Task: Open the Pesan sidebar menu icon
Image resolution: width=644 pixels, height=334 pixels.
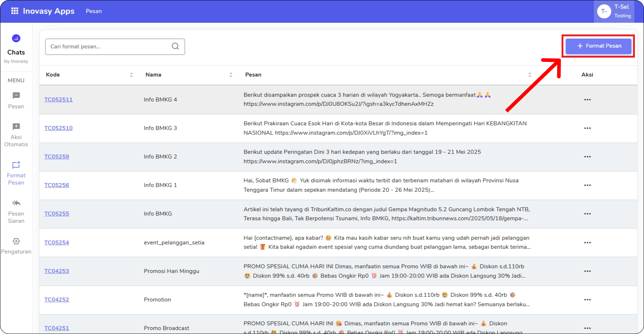Action: (16, 96)
